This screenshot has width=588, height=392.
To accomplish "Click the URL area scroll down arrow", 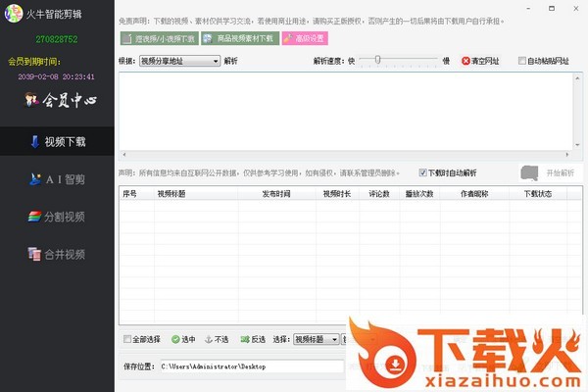I will coord(577,145).
